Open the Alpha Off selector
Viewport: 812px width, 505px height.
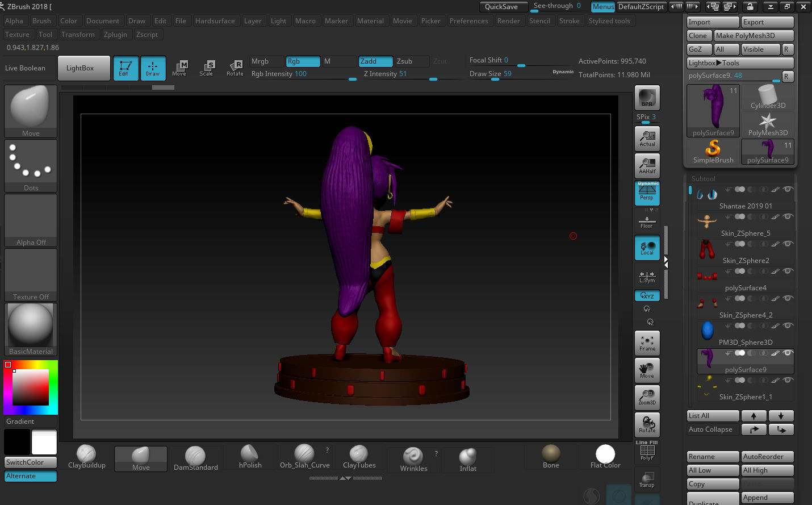(31, 220)
